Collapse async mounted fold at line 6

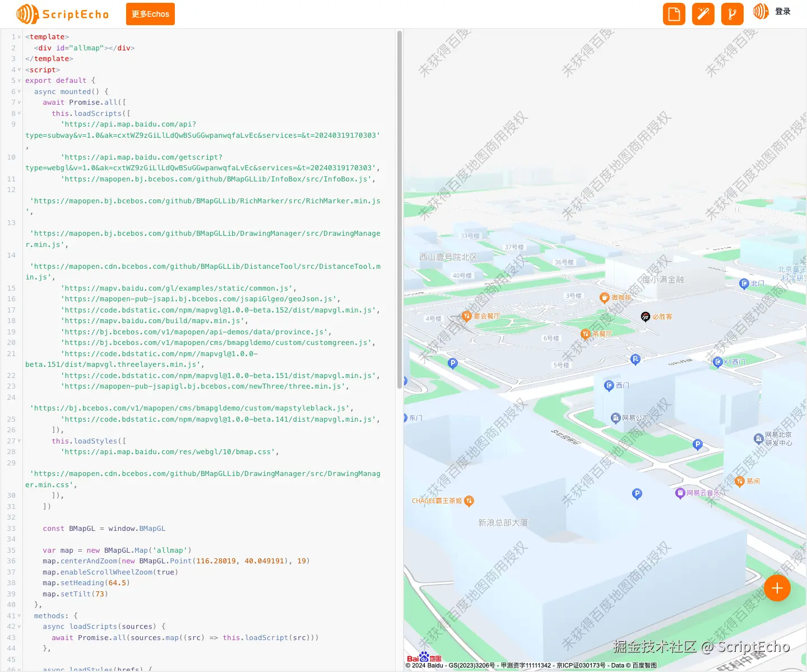[x=19, y=92]
